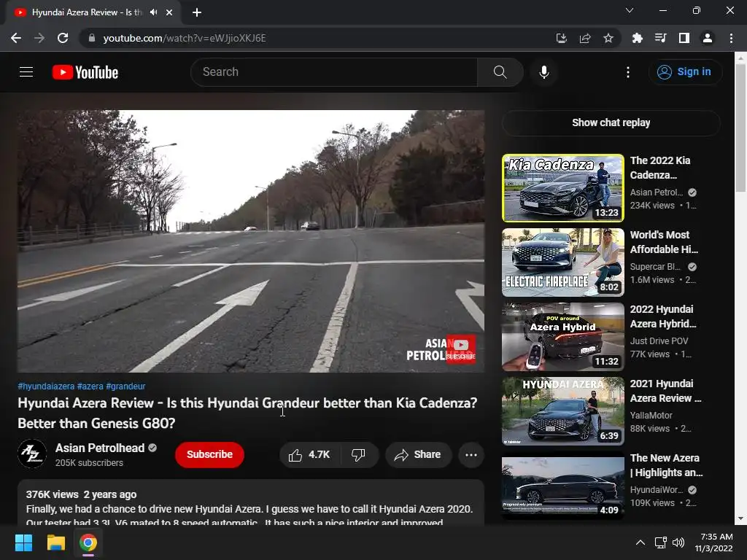The width and height of the screenshot is (747, 560).
Task: Open clock showing 7:35 AM
Action: coord(713,542)
